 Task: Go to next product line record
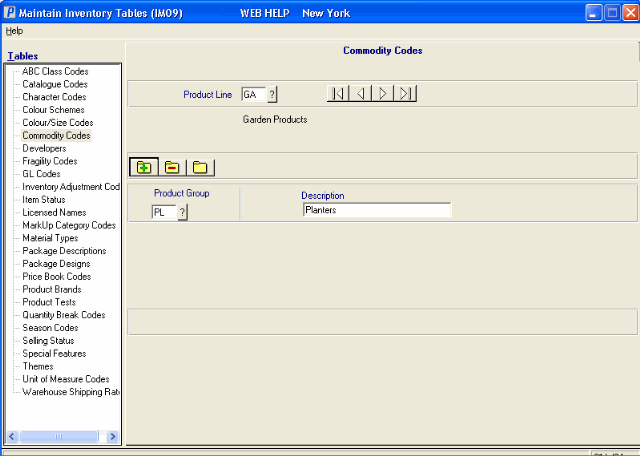click(383, 93)
